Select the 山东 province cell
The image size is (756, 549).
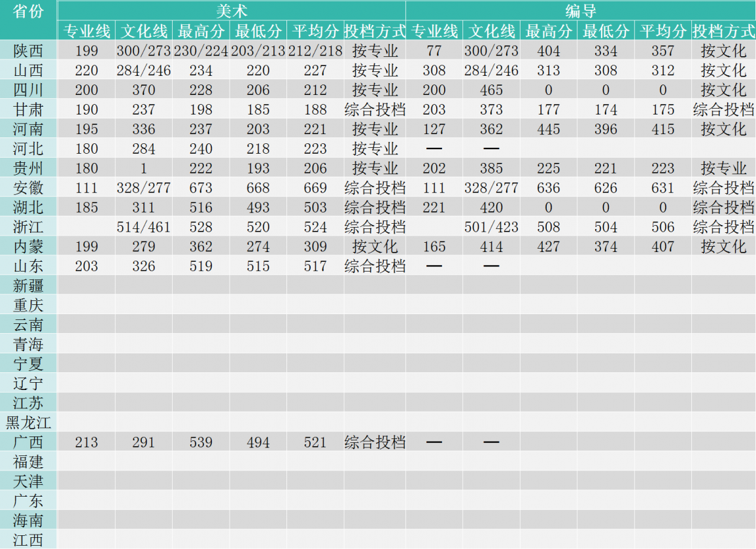coord(28,266)
